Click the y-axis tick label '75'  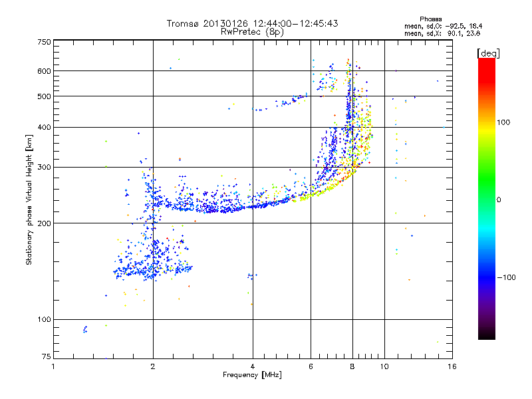coord(47,356)
